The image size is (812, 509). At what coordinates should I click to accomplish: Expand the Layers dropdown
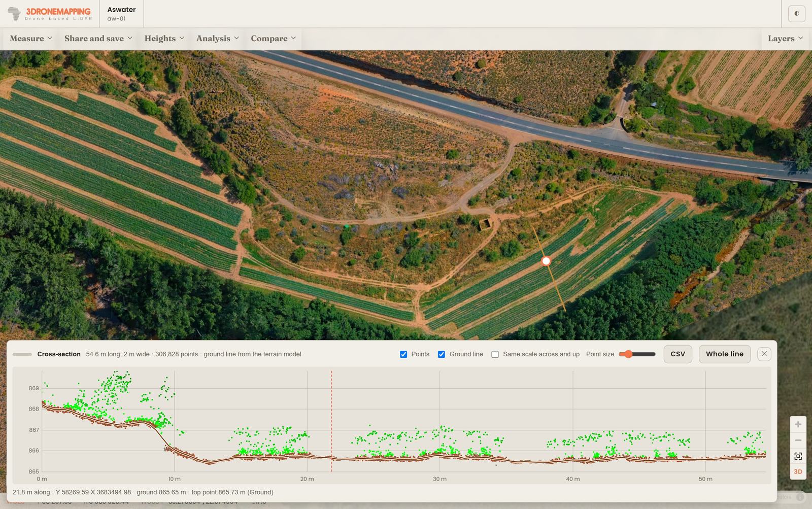pyautogui.click(x=785, y=39)
